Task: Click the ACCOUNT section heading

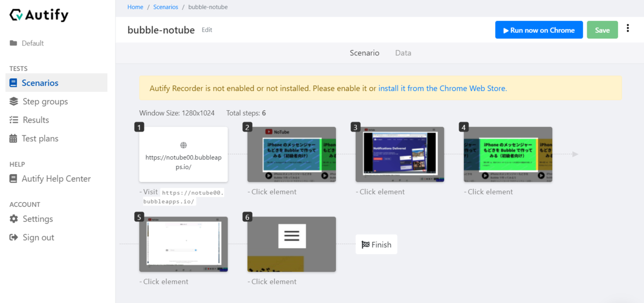Action: tap(25, 205)
